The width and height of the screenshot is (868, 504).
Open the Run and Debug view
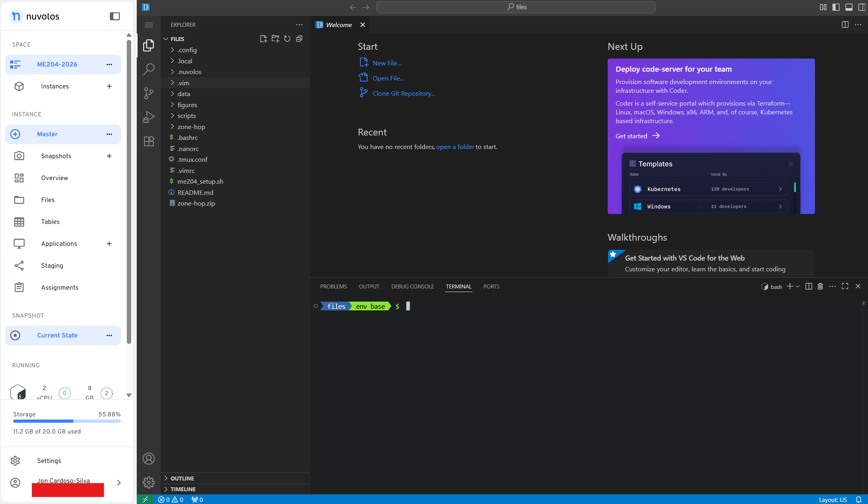click(149, 117)
